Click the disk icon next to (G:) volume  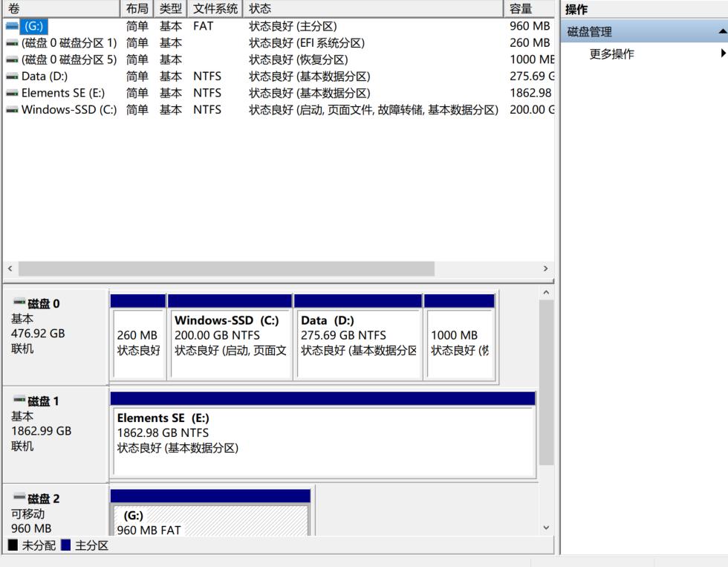(12, 26)
